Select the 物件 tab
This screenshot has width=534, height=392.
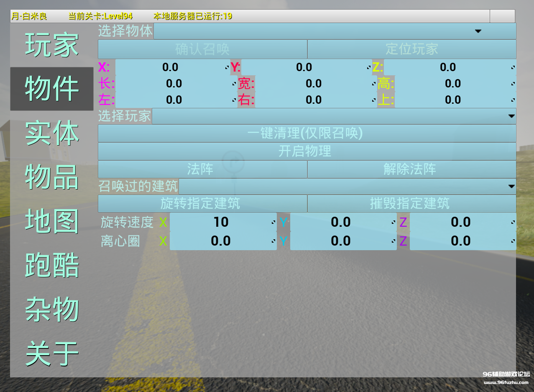[52, 89]
